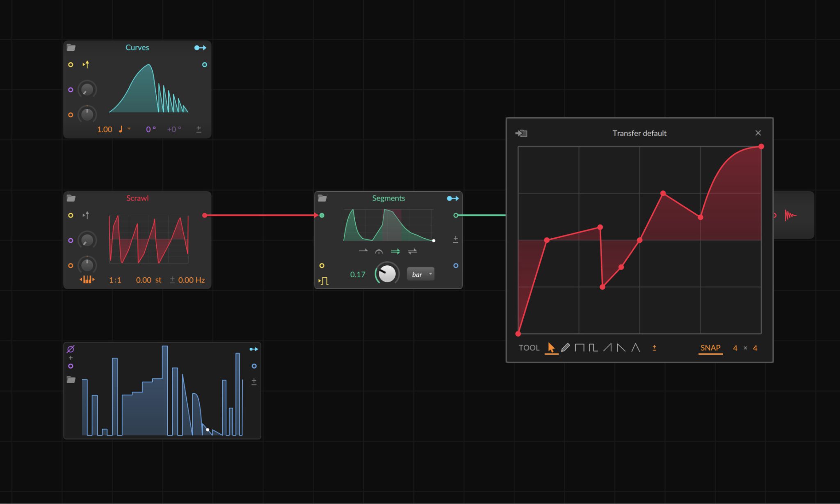This screenshot has height=504, width=840.
Task: Select the offset step tool next to the square tool
Action: tap(593, 347)
